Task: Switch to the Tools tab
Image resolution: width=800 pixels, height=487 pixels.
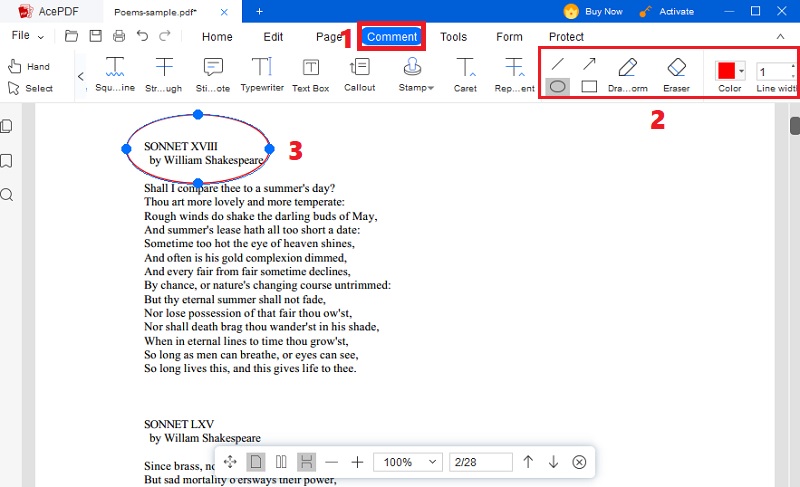Action: tap(454, 37)
